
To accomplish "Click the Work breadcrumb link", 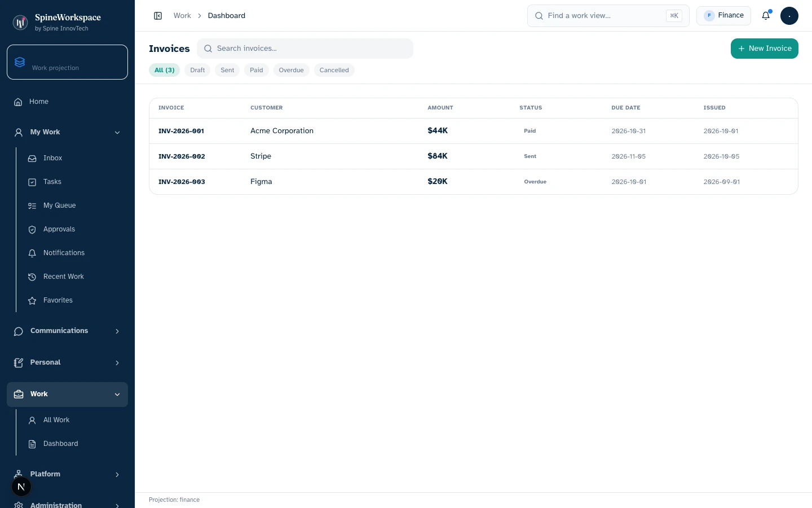I will (182, 16).
